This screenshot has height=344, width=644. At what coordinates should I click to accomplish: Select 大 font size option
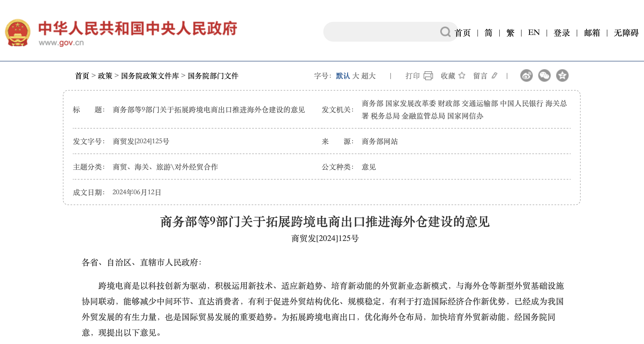356,76
